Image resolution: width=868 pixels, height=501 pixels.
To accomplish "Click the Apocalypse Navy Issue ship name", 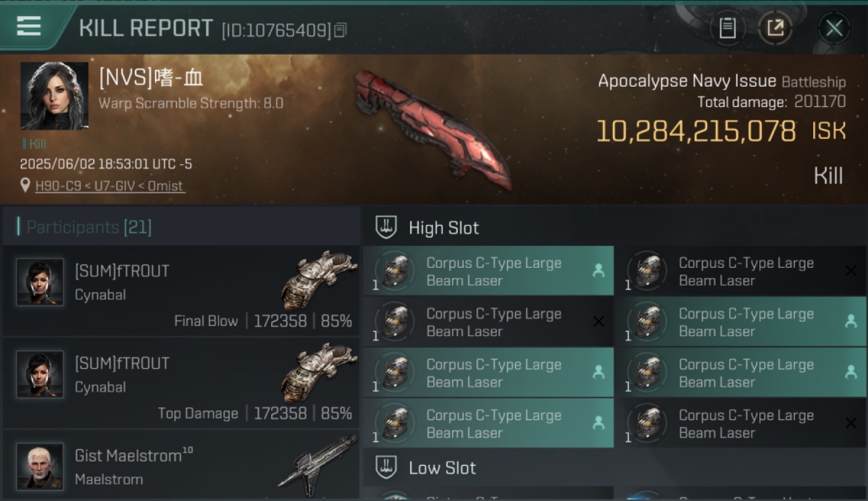I will click(x=687, y=81).
